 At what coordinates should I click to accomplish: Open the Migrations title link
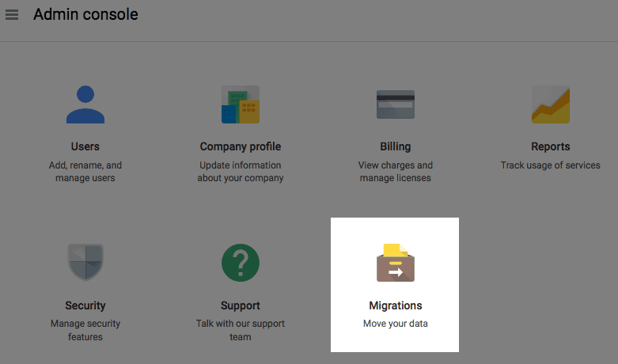pos(396,305)
